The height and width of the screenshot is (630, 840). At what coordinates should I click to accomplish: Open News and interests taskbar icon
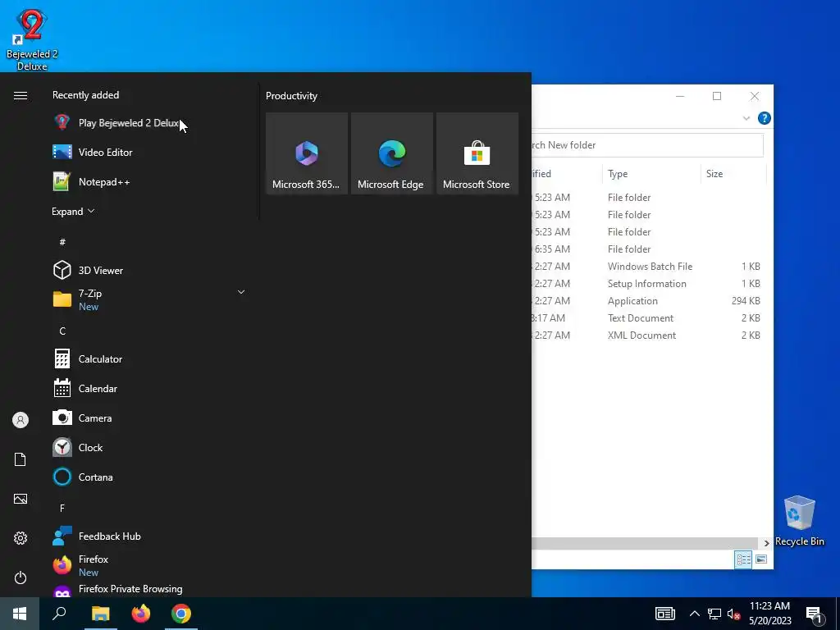pos(664,614)
